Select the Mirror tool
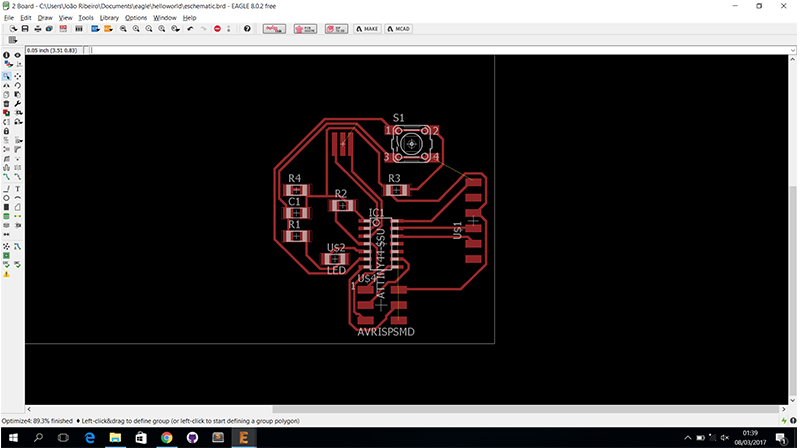The image size is (800, 448). (7, 85)
